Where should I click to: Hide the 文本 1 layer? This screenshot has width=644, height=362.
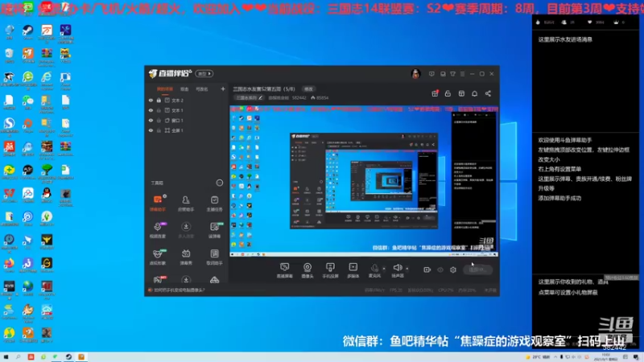[x=151, y=110]
